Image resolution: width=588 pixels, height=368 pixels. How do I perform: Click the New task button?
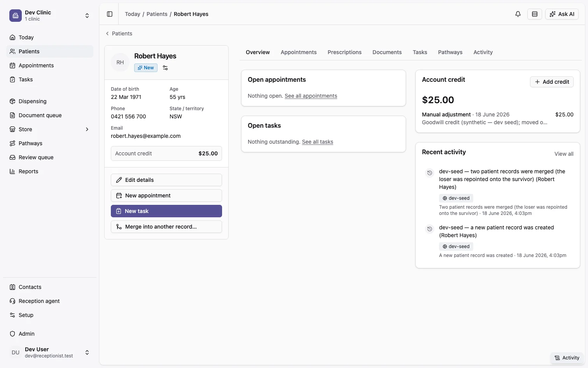(166, 211)
